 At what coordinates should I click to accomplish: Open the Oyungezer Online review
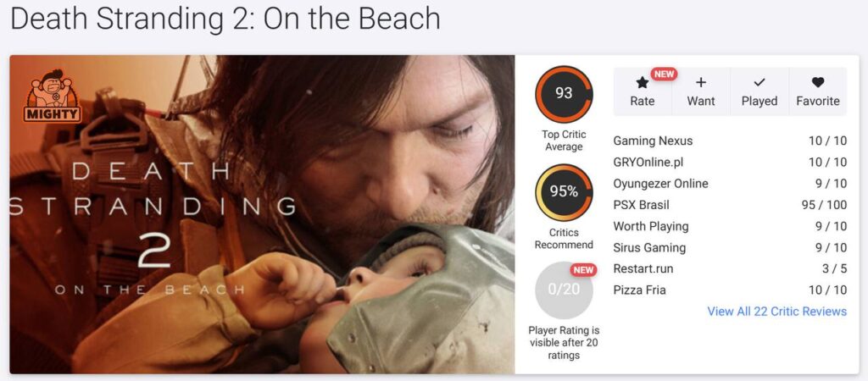tap(730, 184)
